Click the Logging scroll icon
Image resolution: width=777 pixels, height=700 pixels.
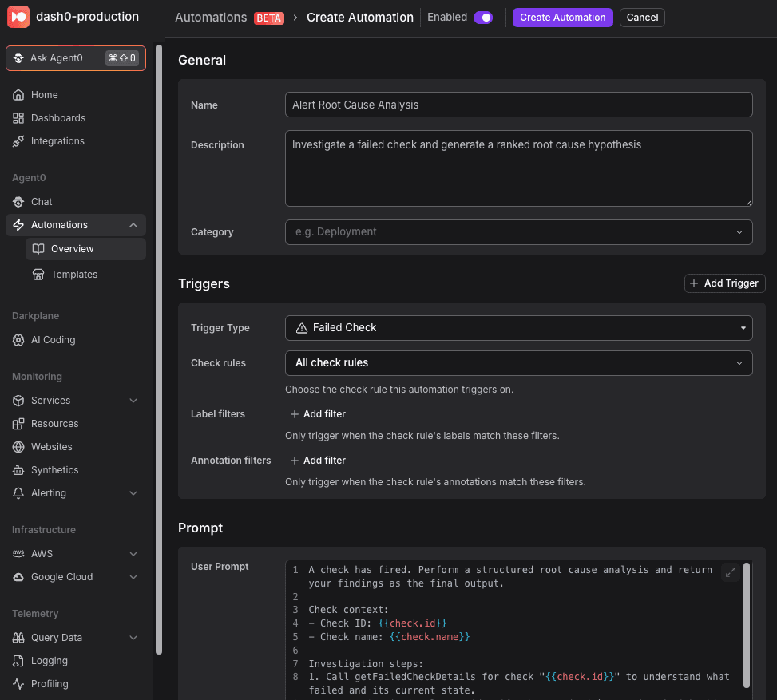[x=18, y=661]
